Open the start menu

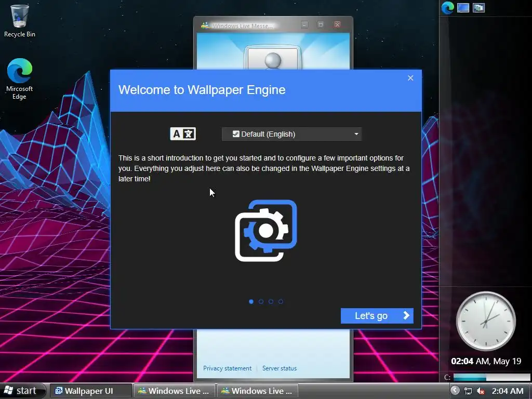click(x=22, y=391)
